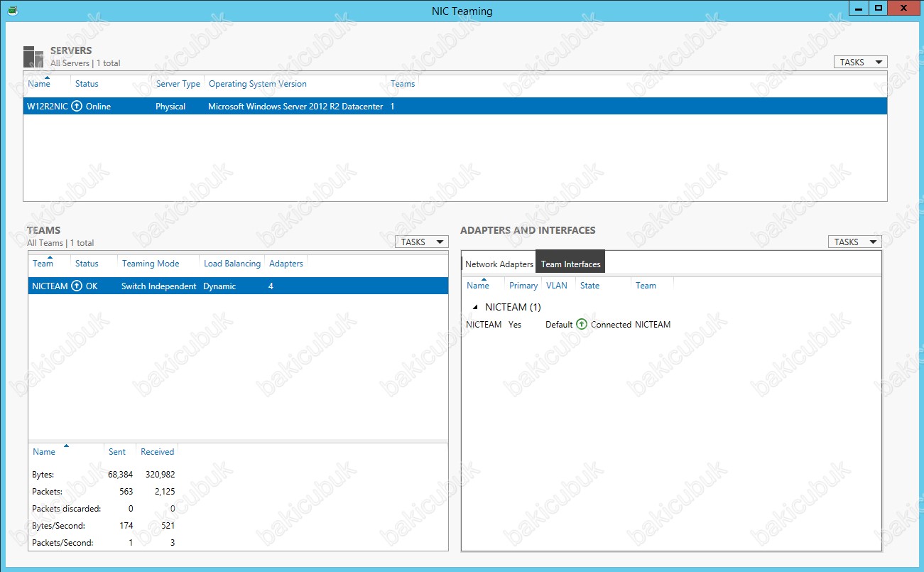Click the Teaming Mode column header
The width and height of the screenshot is (924, 572).
tap(151, 264)
